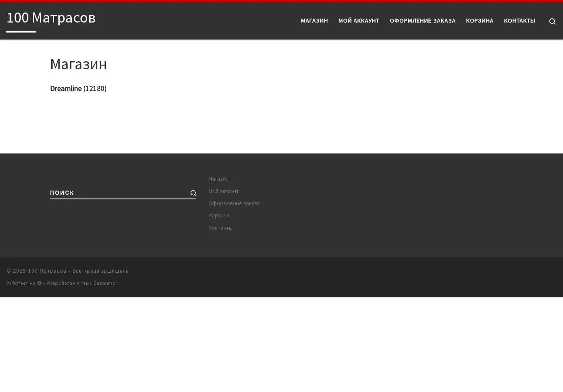Click the footer Контакты link
The image size is (563, 392).
pos(220,228)
